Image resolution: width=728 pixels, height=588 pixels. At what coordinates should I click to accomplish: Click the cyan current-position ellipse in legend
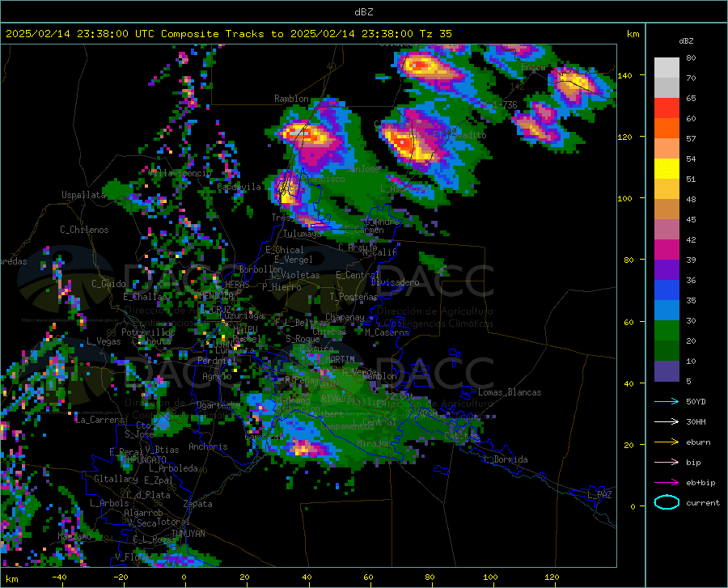(x=667, y=502)
